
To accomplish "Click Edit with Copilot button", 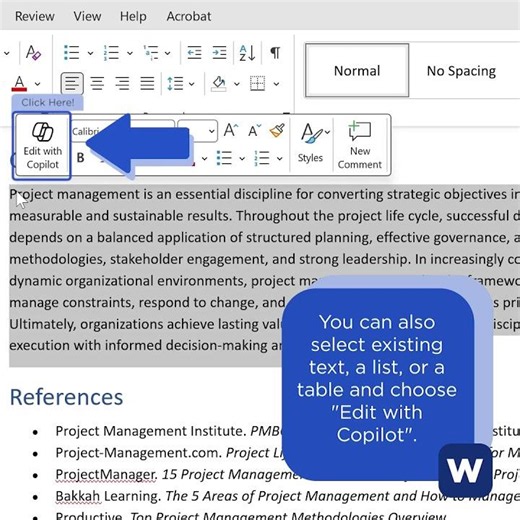I will point(42,146).
